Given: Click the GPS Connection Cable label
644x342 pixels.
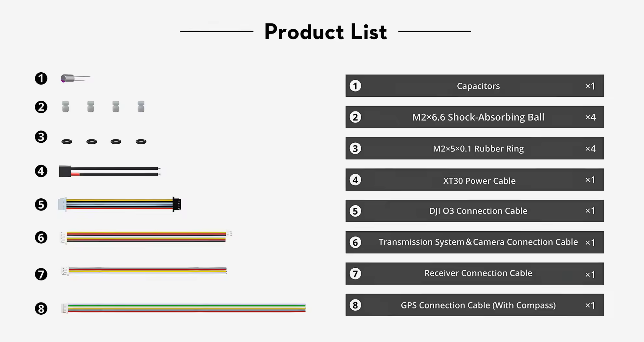Looking at the screenshot, I should coord(478,305).
